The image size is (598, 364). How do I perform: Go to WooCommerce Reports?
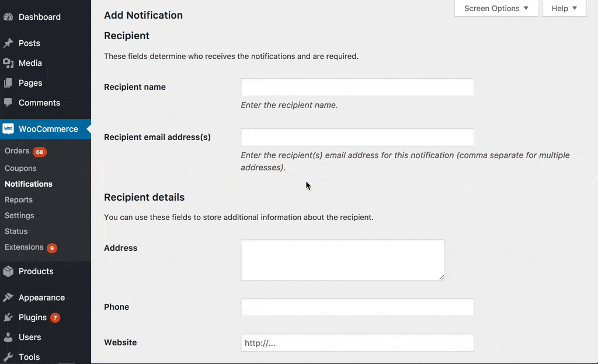point(19,199)
